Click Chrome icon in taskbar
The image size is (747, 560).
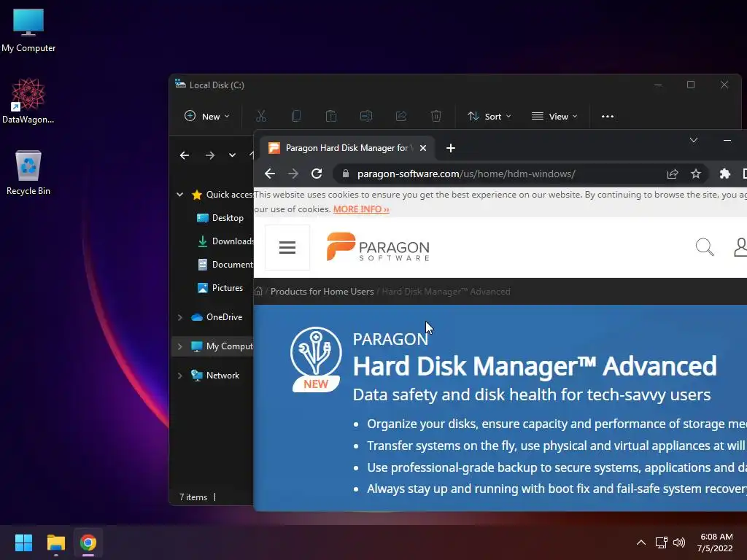[x=88, y=542]
